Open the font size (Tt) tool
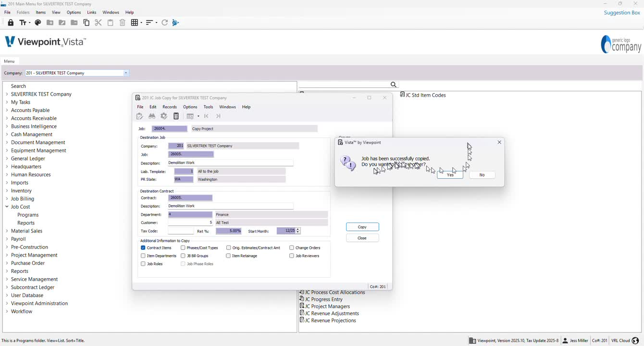Viewport: 644px width, 346px height. [23, 23]
